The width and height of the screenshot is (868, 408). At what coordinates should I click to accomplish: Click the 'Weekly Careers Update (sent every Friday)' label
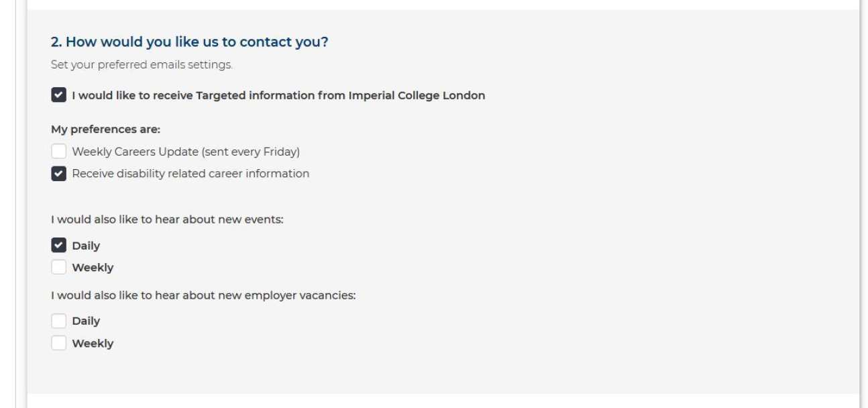186,152
